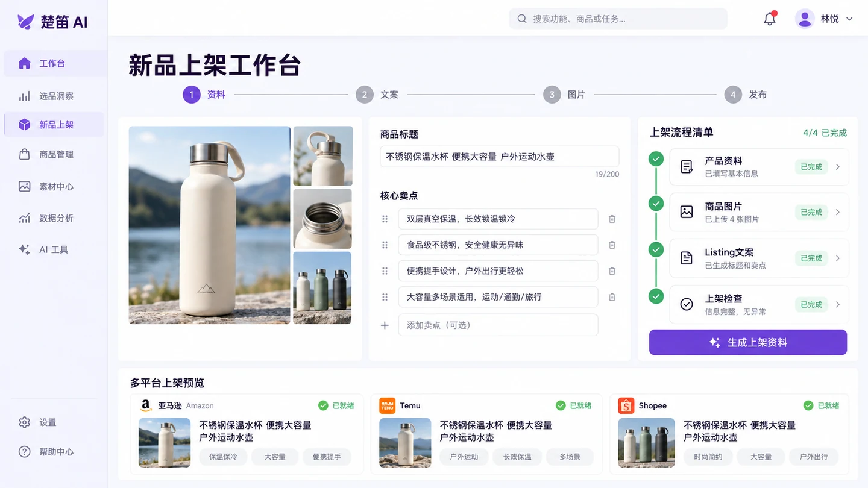Delete the 大容量多场景适用 selling point
Viewport: 868px width, 488px height.
click(612, 297)
